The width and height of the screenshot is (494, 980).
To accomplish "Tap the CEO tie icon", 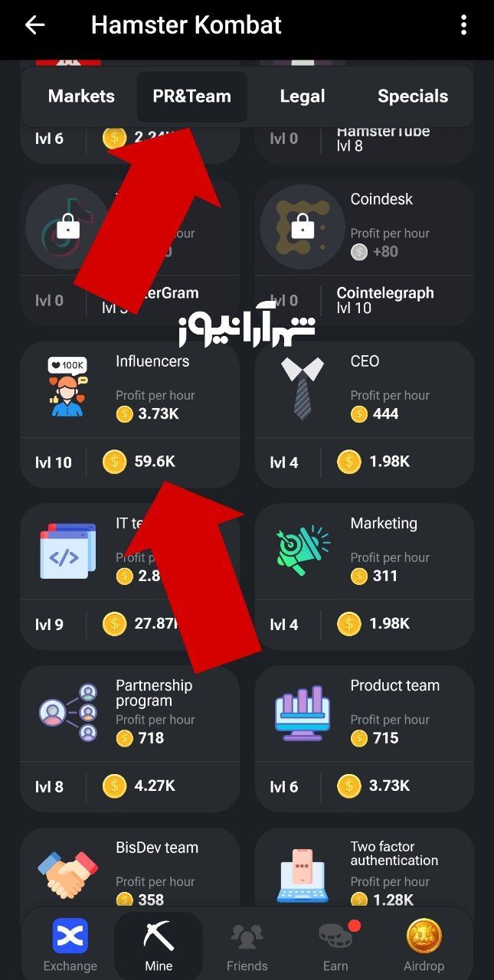I will (303, 388).
